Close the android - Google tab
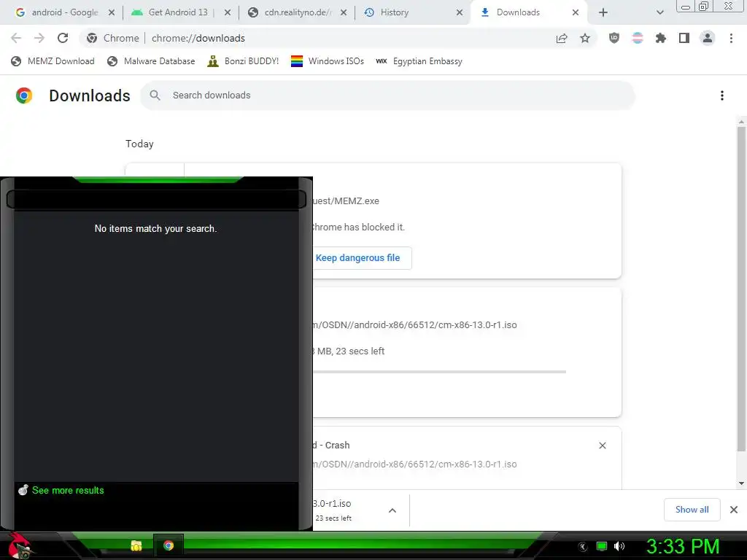The width and height of the screenshot is (747, 560). 112,12
